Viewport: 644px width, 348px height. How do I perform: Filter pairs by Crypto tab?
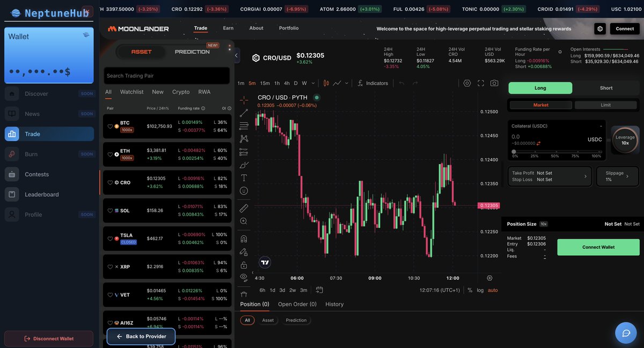[181, 92]
